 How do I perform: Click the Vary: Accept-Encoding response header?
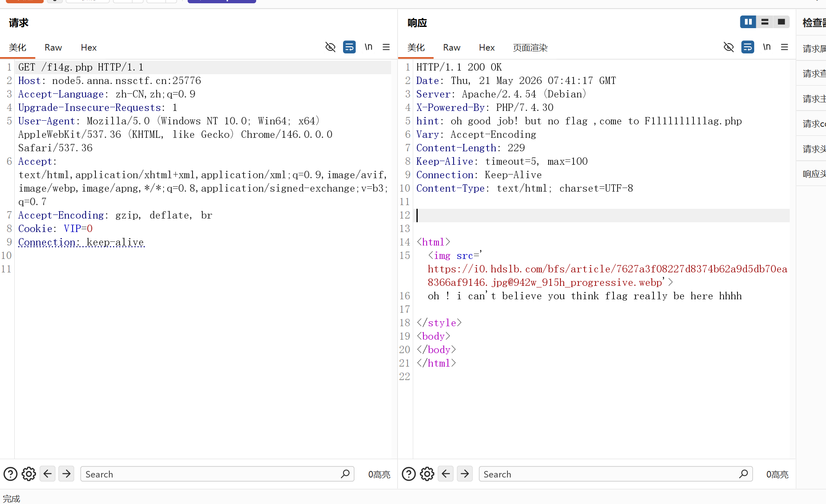tap(476, 135)
